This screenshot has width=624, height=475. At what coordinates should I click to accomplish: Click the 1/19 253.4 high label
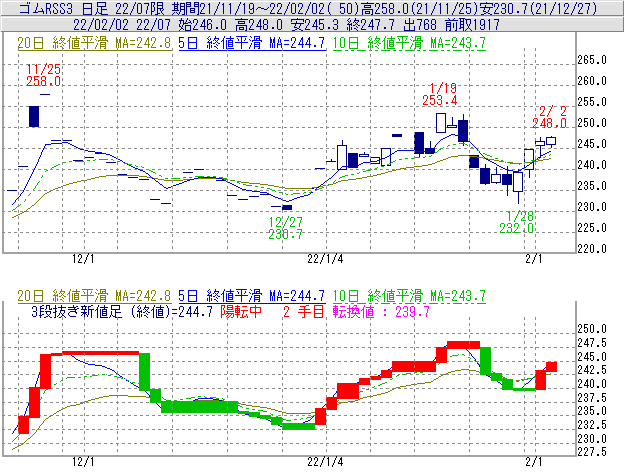[x=440, y=94]
